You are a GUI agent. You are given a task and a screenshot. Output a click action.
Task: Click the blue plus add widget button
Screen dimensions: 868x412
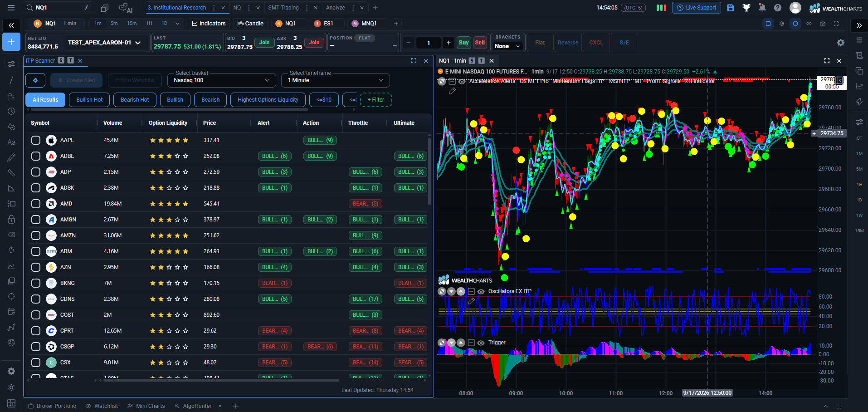coord(11,42)
